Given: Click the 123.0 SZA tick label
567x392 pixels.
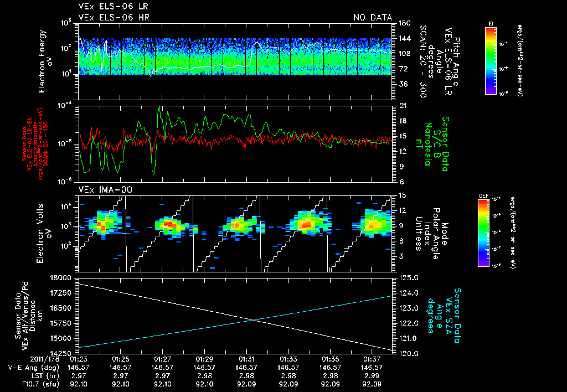Looking at the screenshot, I should pos(408,308).
